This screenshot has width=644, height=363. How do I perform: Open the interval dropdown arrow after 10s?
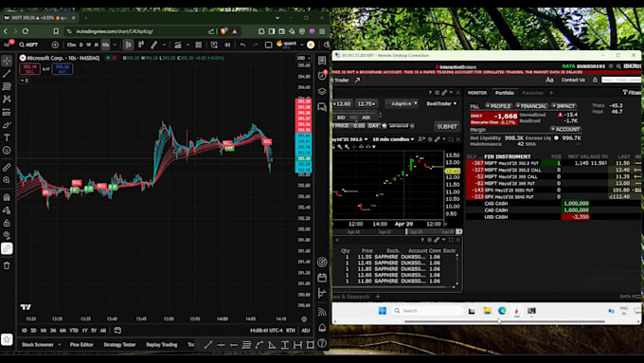click(x=115, y=45)
